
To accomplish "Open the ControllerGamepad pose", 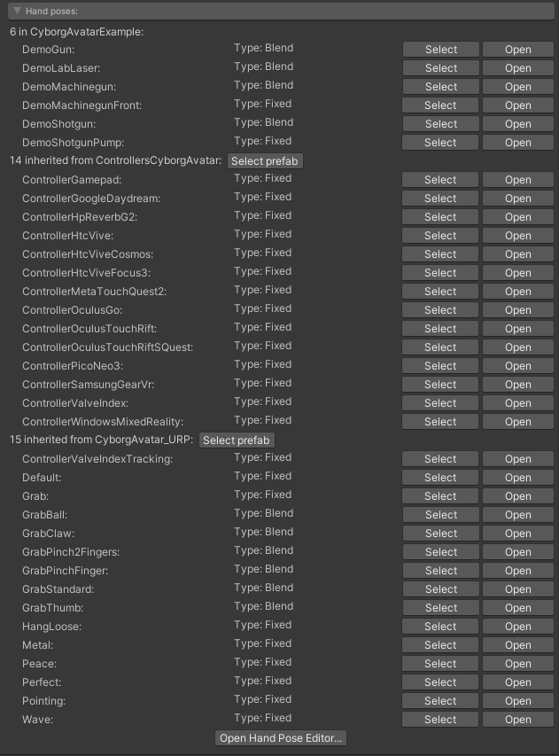I will (x=518, y=180).
